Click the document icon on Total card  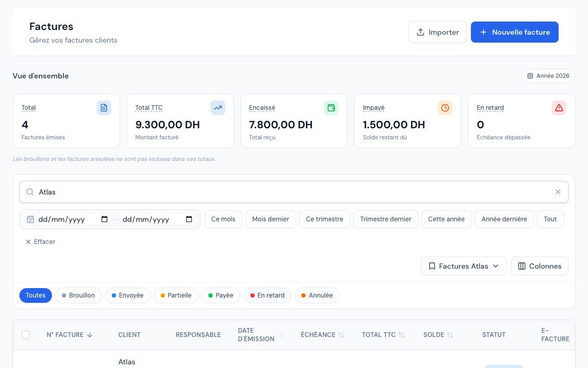click(x=104, y=108)
